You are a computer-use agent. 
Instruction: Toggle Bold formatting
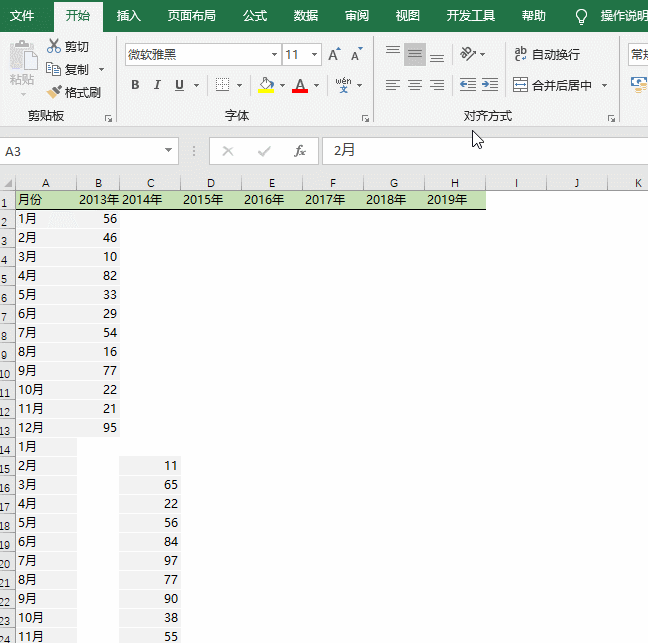(135, 85)
